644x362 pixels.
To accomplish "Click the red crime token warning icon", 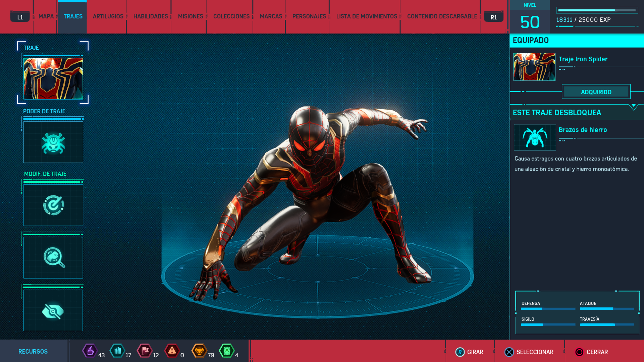I will click(x=172, y=351).
